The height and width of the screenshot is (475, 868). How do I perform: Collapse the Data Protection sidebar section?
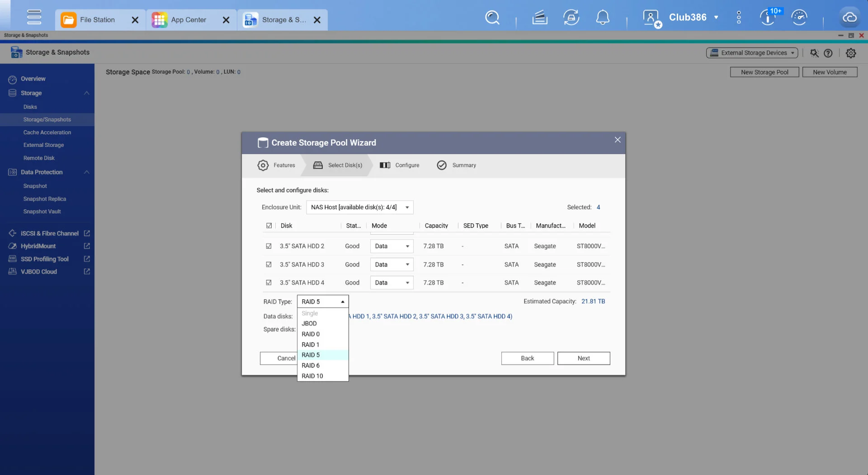click(86, 172)
